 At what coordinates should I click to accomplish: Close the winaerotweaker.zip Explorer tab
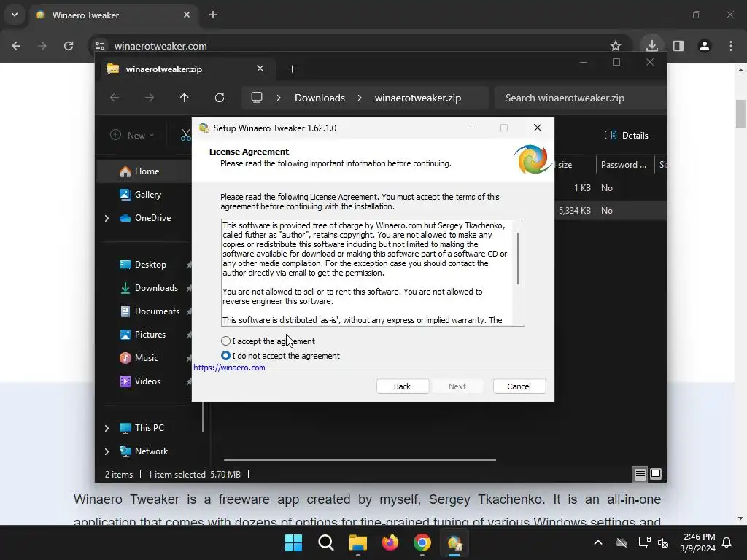tap(260, 69)
